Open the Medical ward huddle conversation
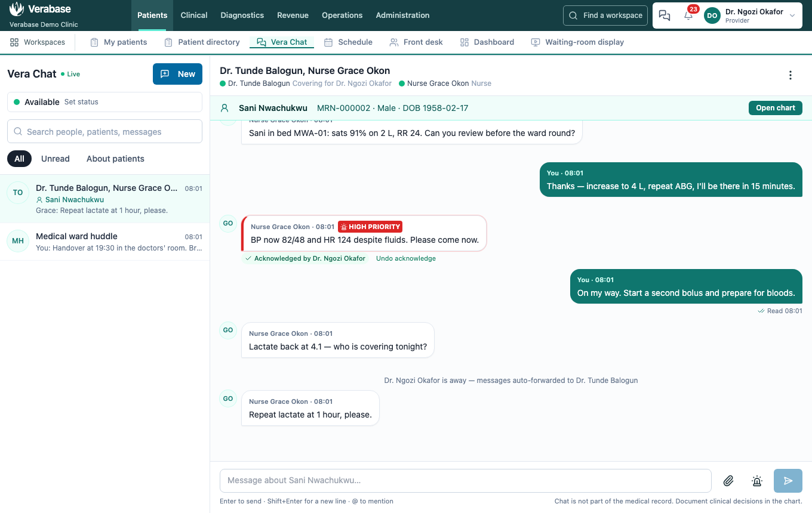This screenshot has height=513, width=812. point(104,242)
